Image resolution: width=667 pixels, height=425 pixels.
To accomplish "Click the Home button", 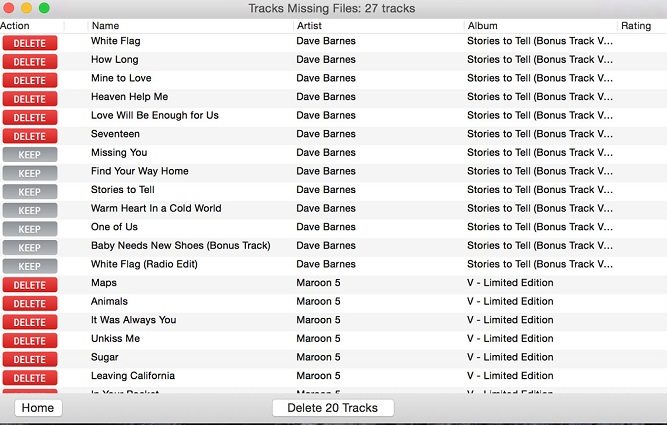I will click(38, 408).
